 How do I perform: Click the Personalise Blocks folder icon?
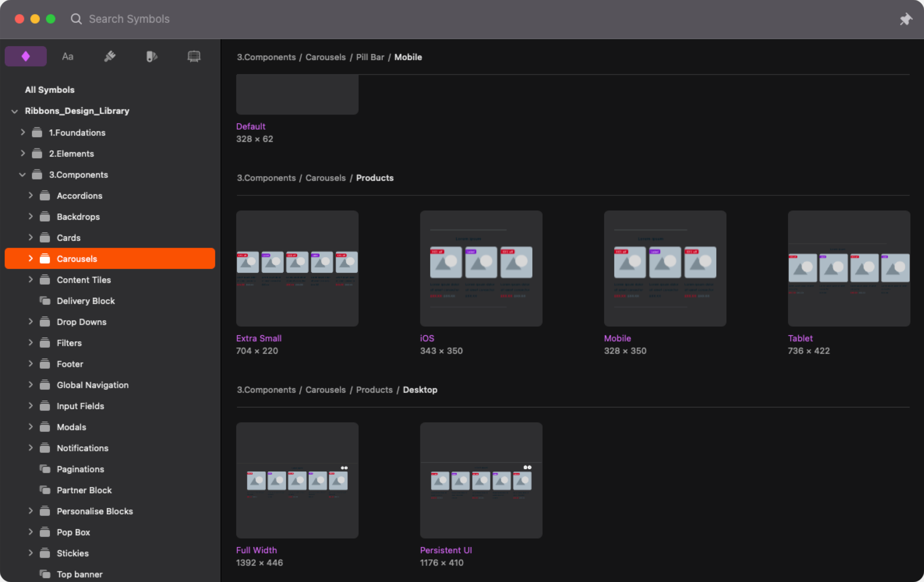(45, 511)
